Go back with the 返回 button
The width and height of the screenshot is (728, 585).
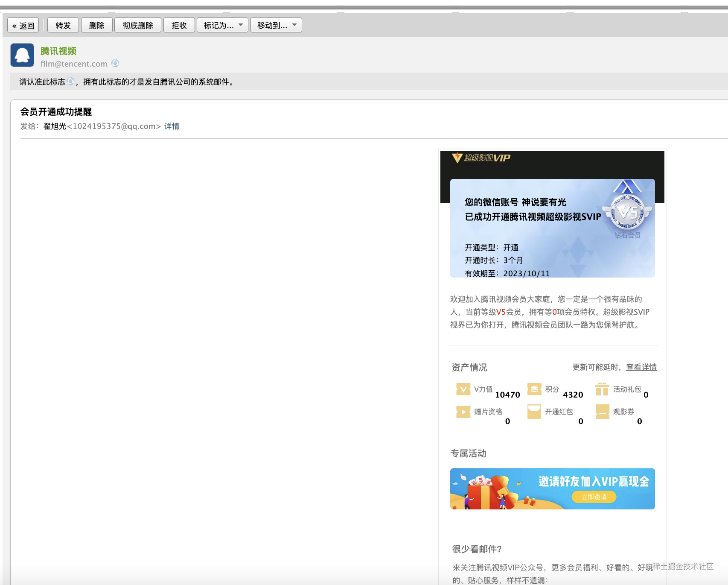click(x=23, y=25)
